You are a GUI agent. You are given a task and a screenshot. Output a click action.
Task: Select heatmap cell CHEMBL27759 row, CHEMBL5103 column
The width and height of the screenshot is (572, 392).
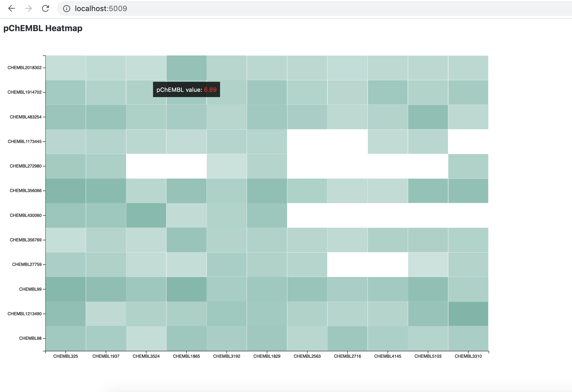pos(428,265)
